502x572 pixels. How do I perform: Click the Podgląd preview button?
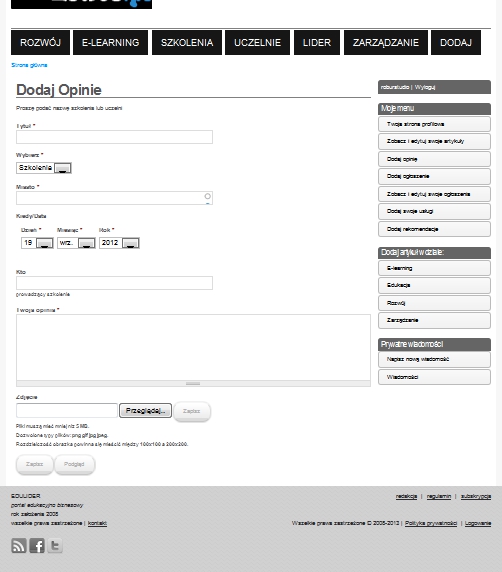pos(74,464)
